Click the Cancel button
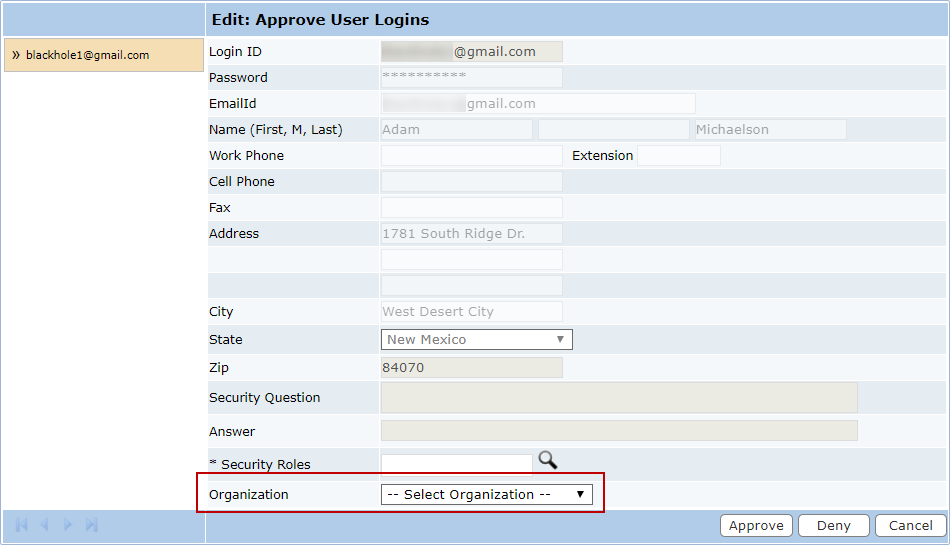The width and height of the screenshot is (950, 545). coord(910,526)
